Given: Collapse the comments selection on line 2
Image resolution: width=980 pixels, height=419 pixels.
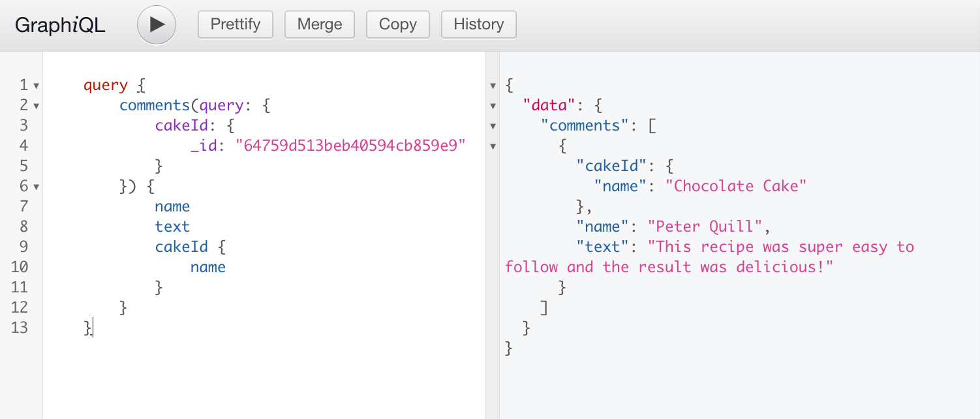Looking at the screenshot, I should click(36, 105).
